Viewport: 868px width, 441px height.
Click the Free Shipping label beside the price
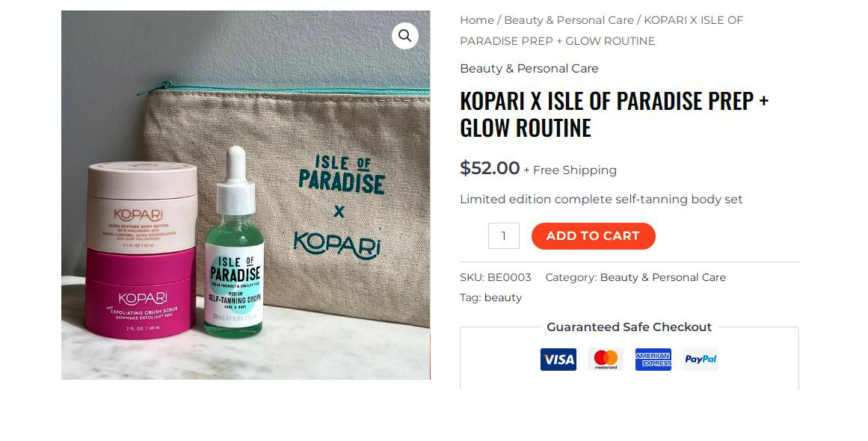click(574, 170)
